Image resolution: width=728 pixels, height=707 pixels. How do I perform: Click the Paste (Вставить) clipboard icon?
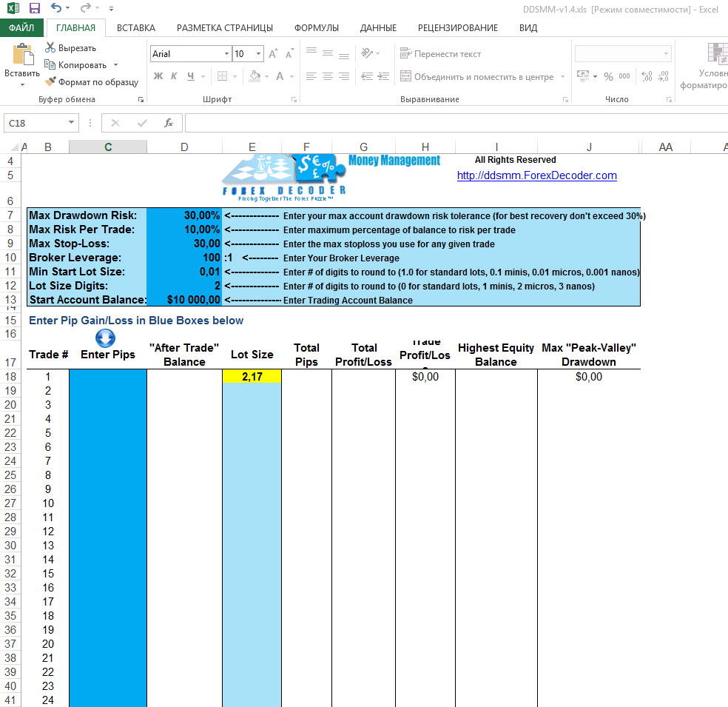click(x=21, y=56)
